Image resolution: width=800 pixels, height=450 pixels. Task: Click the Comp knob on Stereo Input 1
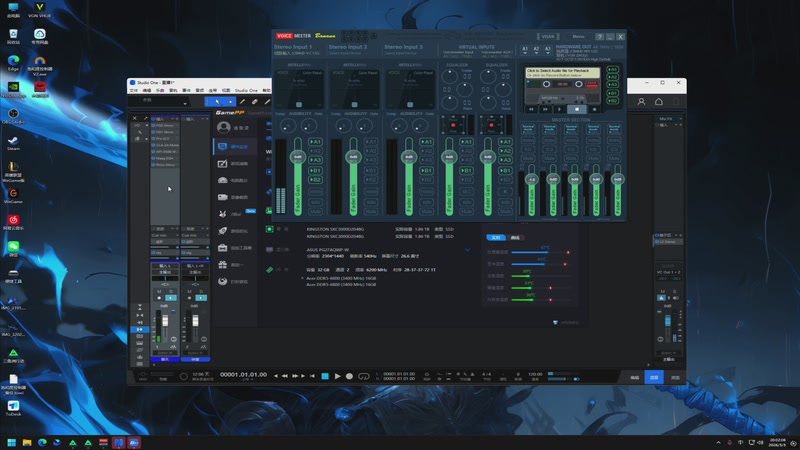click(x=287, y=126)
